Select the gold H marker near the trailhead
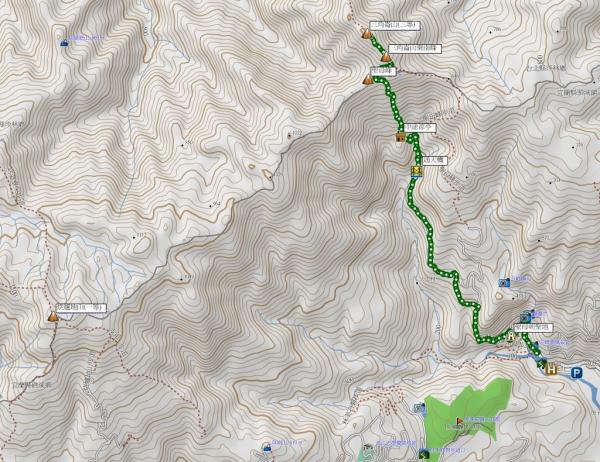This screenshot has width=600, height=462. point(551,370)
